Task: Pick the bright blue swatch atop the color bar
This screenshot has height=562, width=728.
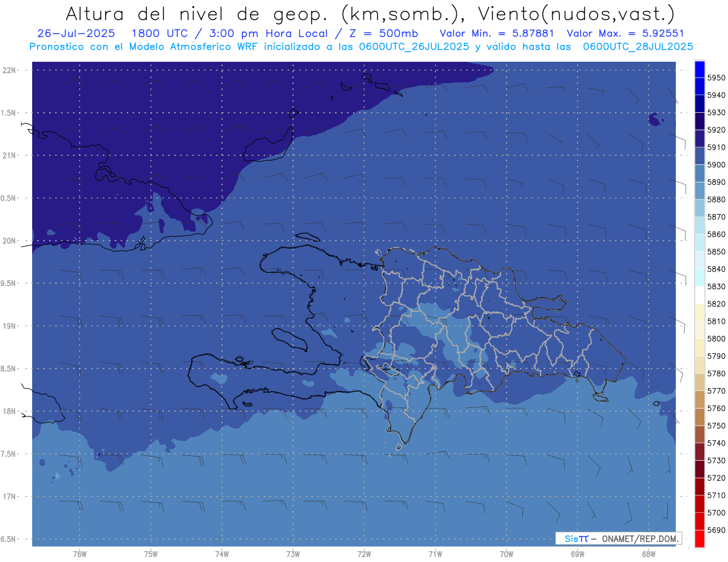Action: (699, 69)
